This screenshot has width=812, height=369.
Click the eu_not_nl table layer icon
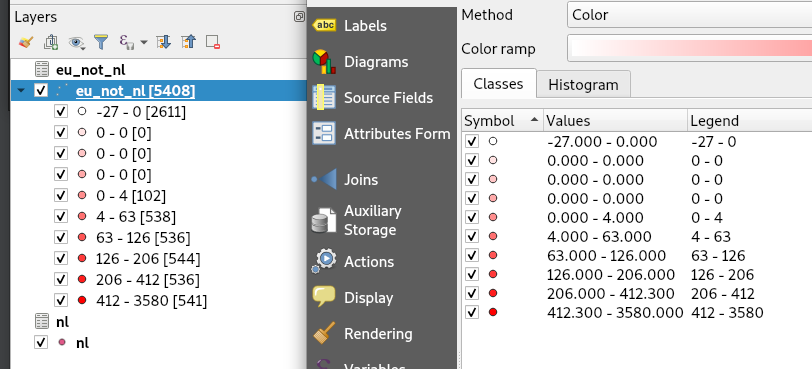pos(41,69)
